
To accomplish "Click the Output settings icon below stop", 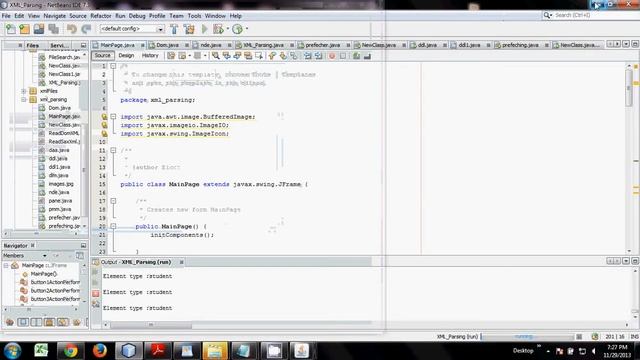I will (96, 304).
